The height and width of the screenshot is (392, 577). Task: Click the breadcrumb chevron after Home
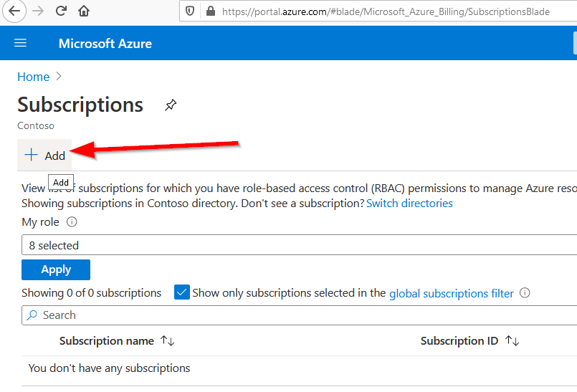pos(59,76)
